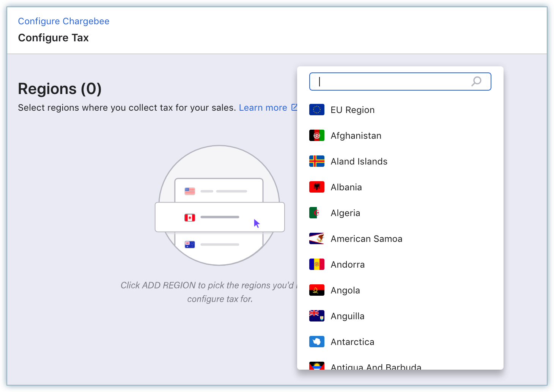Pick Andorra from the list
This screenshot has width=554, height=392.
pos(400,264)
